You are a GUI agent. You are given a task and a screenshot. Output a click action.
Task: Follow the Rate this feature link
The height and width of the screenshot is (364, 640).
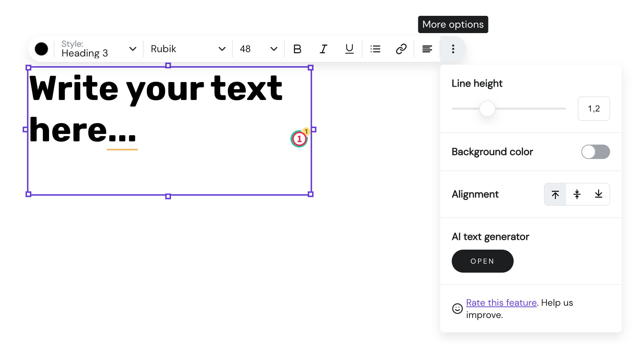tap(501, 303)
